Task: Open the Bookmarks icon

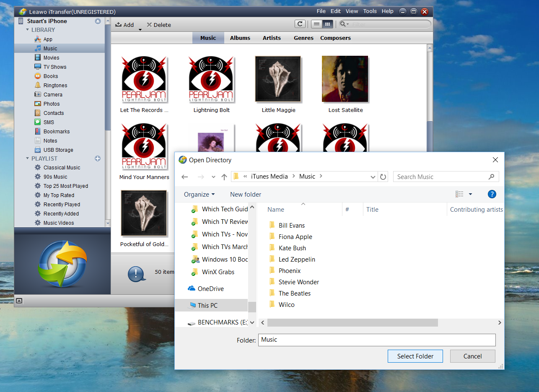Action: 37,131
